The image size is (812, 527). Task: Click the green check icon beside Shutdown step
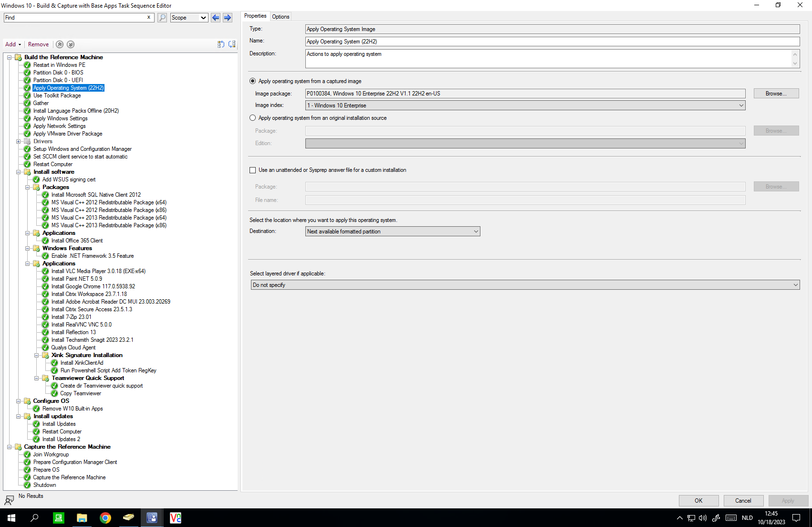(x=27, y=485)
